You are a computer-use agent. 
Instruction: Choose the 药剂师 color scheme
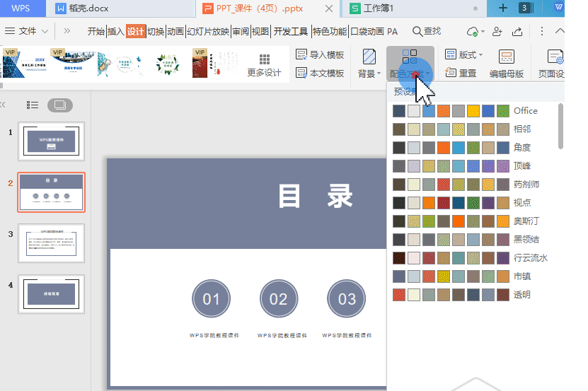click(465, 185)
